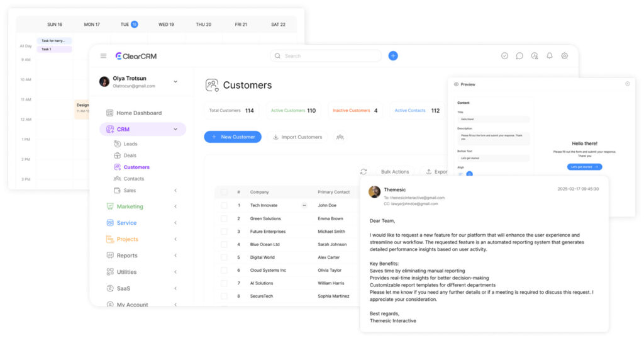The height and width of the screenshot is (338, 644).
Task: Go to Leads in the sidebar
Action: (x=130, y=144)
